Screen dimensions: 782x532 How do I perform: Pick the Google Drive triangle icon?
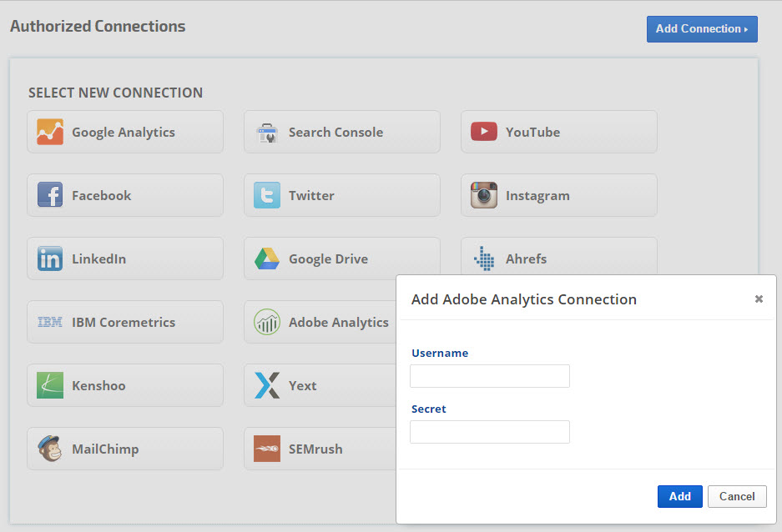[267, 258]
